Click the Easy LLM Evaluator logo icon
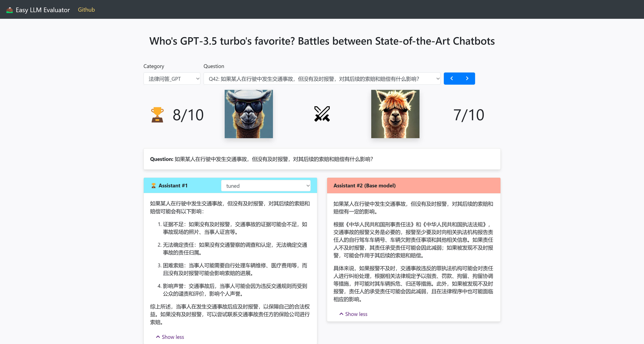This screenshot has height=344, width=644. 9,10
